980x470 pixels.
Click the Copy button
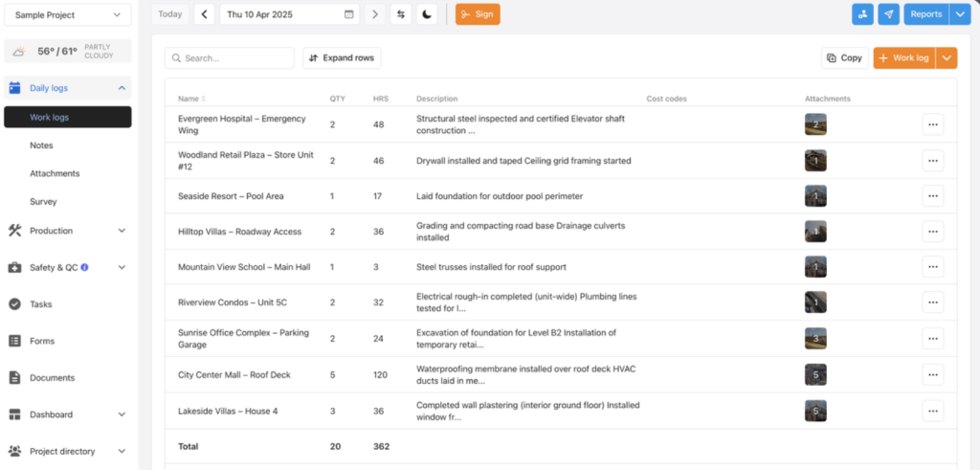844,58
